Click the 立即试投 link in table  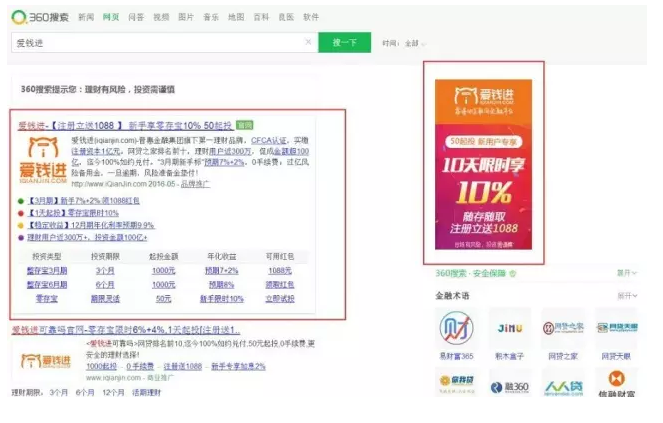coord(280,299)
